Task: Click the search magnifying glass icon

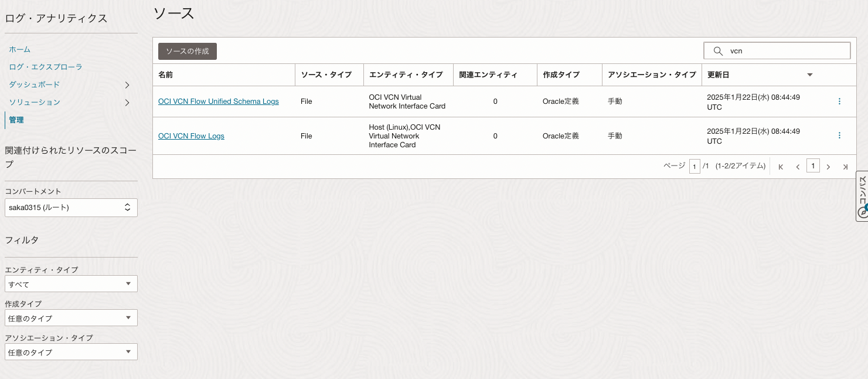Action: [x=718, y=50]
